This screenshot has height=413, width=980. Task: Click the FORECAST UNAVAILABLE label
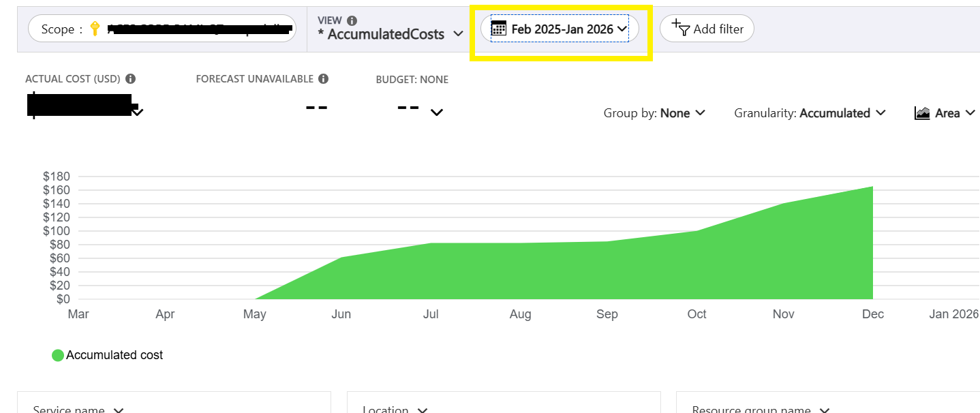click(255, 79)
